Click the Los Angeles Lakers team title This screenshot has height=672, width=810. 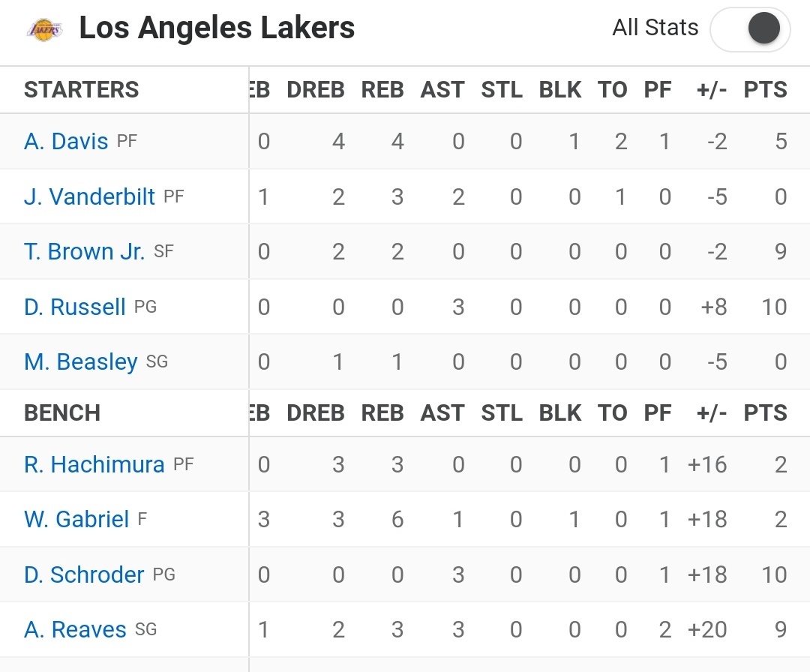click(217, 28)
